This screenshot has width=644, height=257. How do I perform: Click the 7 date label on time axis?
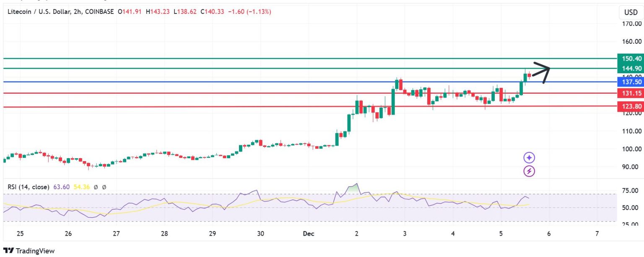[597, 234]
